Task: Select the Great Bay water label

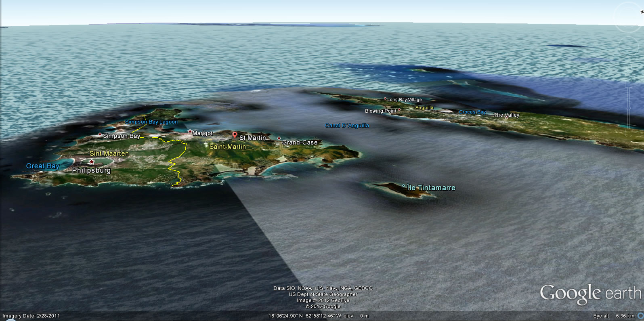Action: point(43,166)
